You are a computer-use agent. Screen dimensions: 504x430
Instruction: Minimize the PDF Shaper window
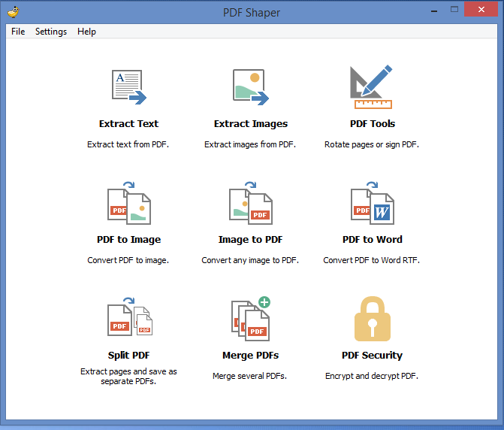(x=434, y=10)
